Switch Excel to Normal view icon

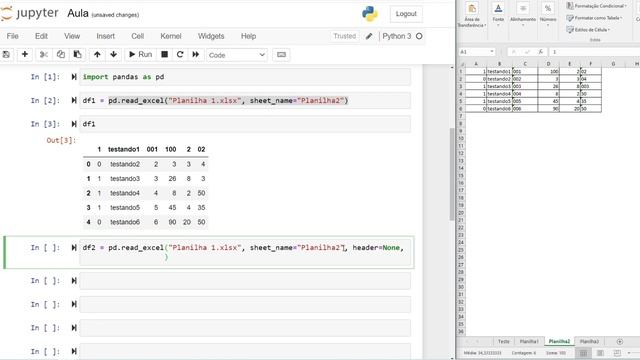[583, 353]
